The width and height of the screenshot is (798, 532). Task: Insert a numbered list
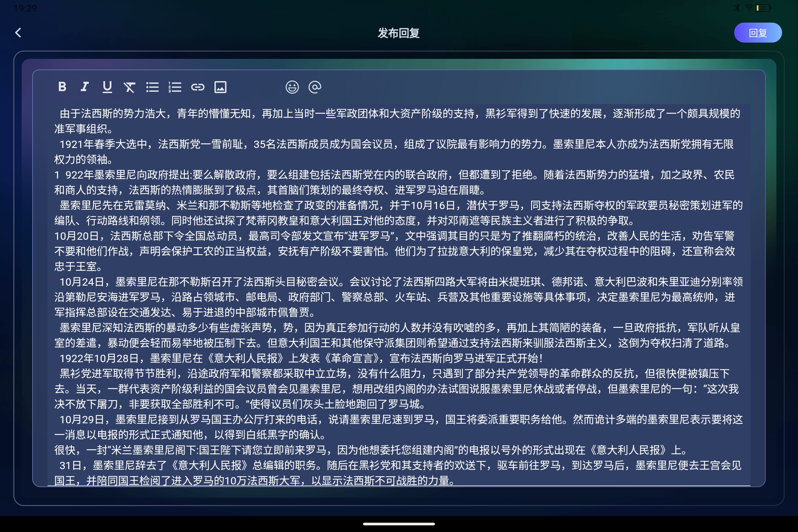[x=175, y=87]
